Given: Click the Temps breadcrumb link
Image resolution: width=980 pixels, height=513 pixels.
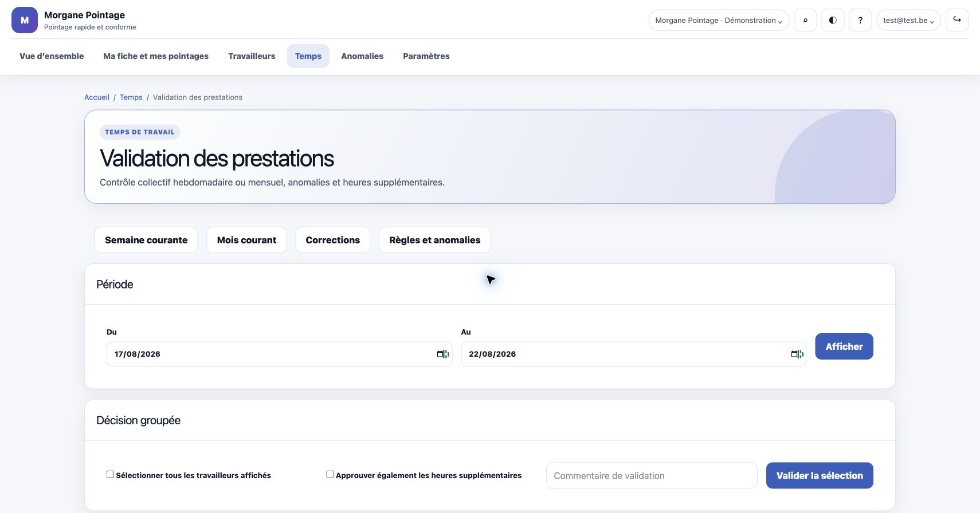Looking at the screenshot, I should pos(131,97).
